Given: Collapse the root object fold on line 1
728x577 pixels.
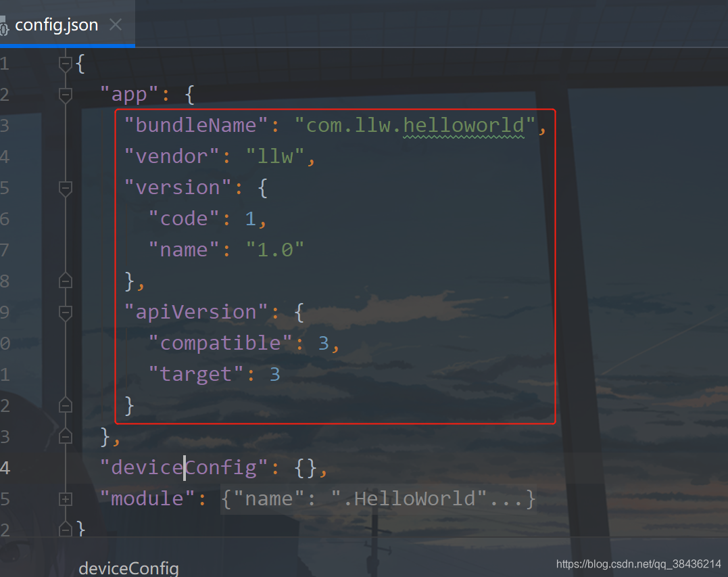Looking at the screenshot, I should pos(66,64).
